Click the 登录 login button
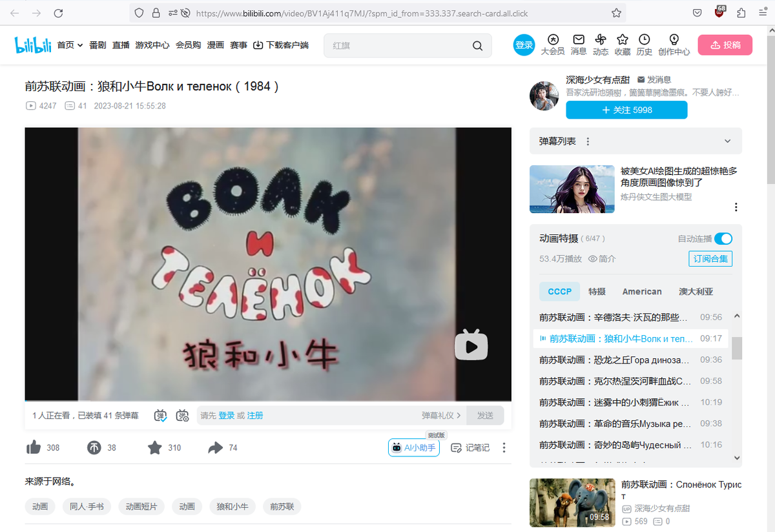The width and height of the screenshot is (775, 532). coord(524,45)
